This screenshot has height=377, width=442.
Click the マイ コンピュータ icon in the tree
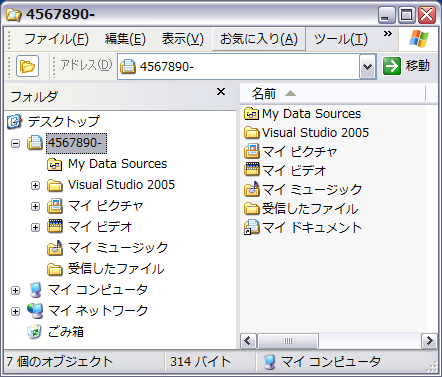(35, 290)
